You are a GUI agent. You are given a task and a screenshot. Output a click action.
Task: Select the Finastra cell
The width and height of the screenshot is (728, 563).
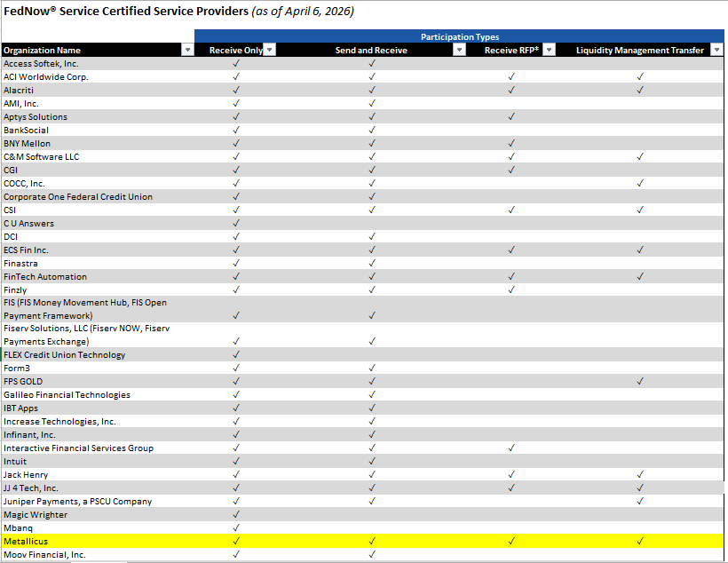point(98,264)
